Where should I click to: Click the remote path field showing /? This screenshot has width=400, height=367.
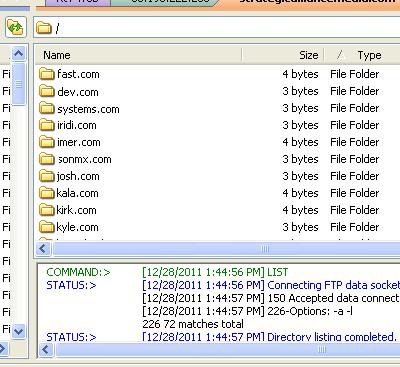tap(217, 28)
